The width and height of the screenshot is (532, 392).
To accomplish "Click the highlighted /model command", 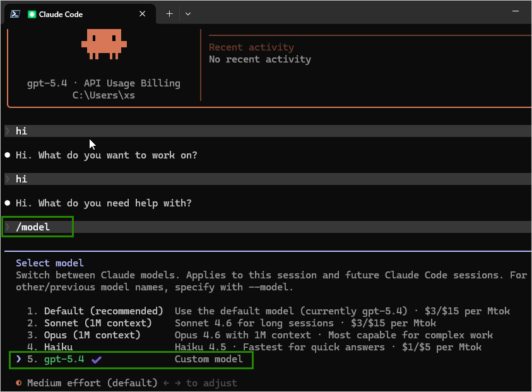I will click(34, 227).
